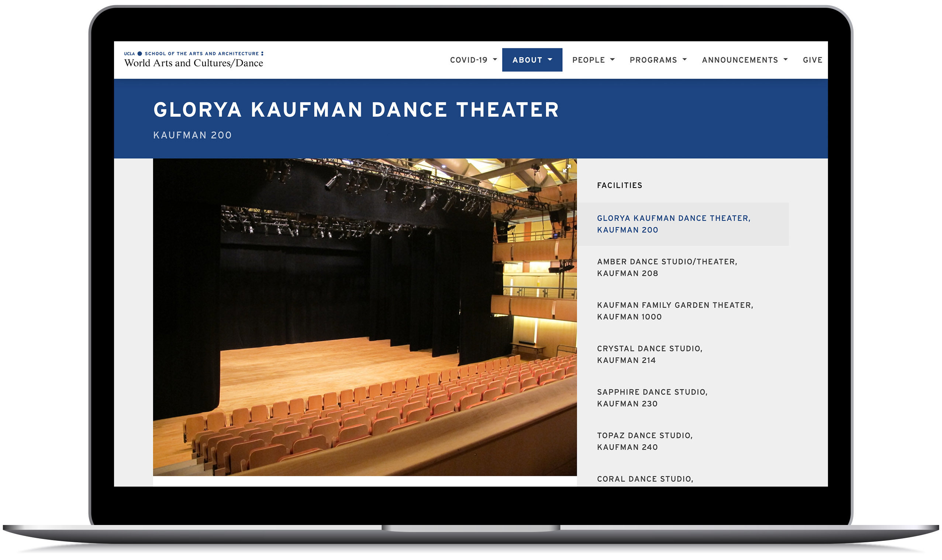Click the Glorya Kaufman Dance Theater page title
942x560 pixels.
356,110
